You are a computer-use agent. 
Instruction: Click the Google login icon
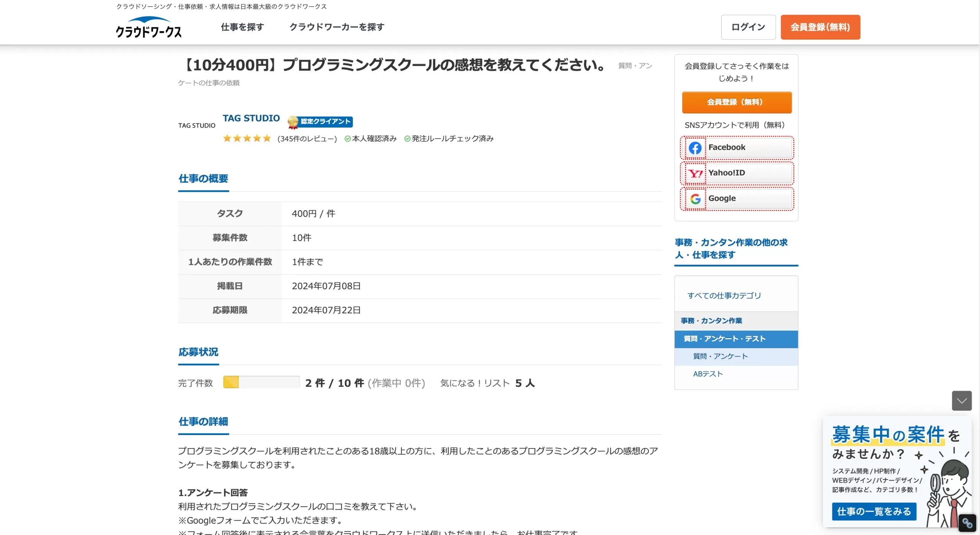tap(695, 199)
